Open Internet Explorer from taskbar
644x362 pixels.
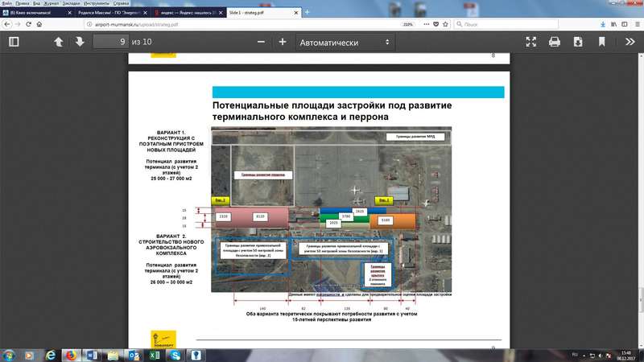point(51,356)
